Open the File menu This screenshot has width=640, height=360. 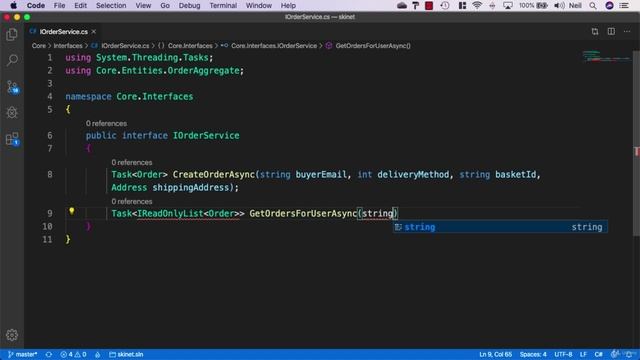tap(60, 5)
